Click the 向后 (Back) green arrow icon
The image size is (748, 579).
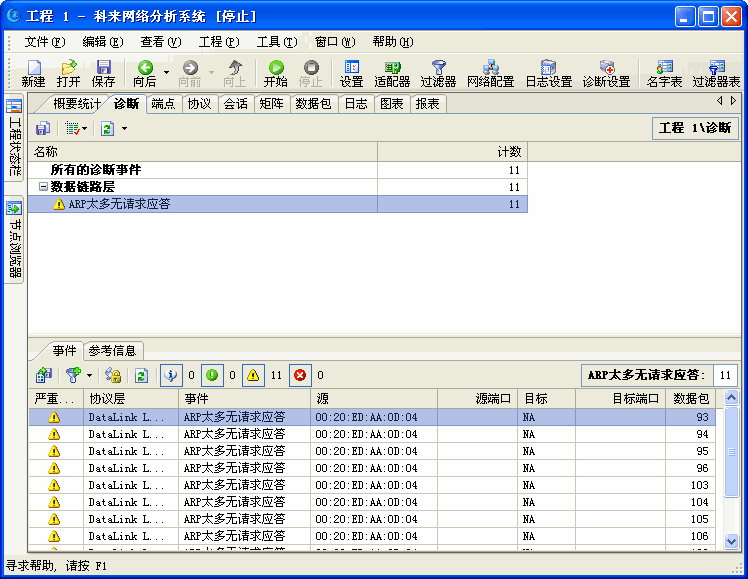(x=145, y=67)
